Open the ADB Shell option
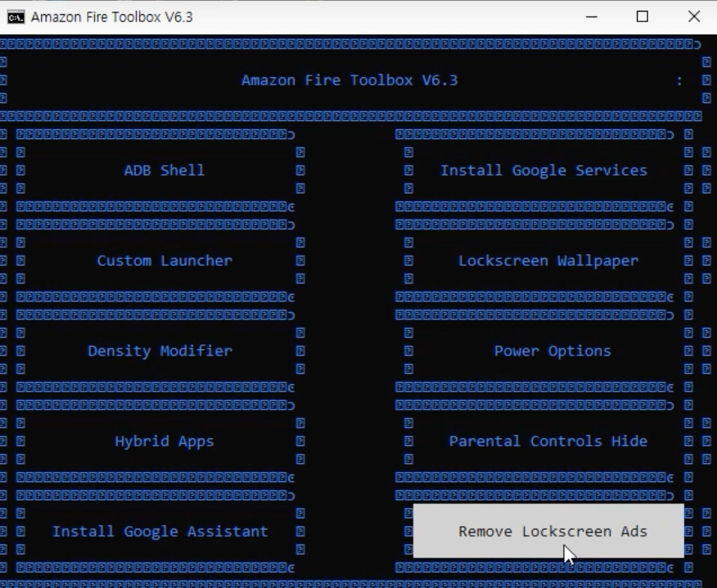 [164, 170]
